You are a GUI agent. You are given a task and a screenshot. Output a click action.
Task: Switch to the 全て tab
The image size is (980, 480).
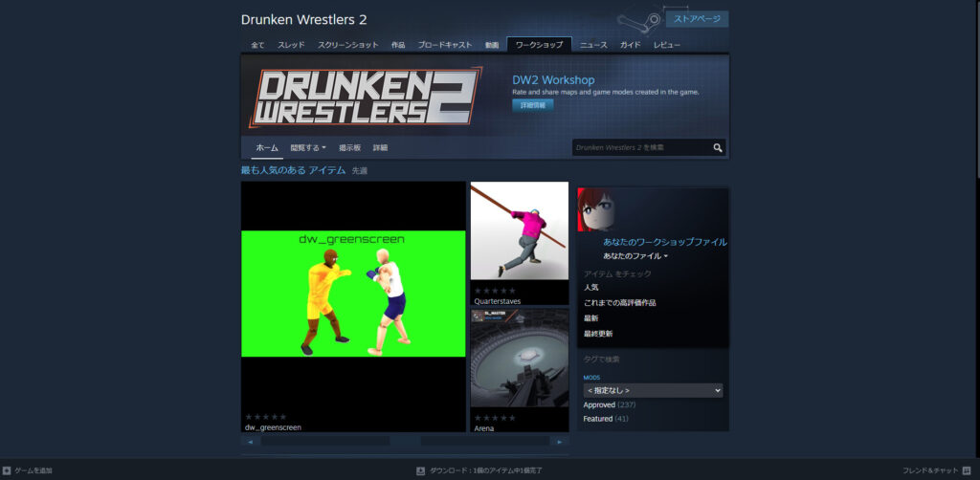[x=257, y=45]
